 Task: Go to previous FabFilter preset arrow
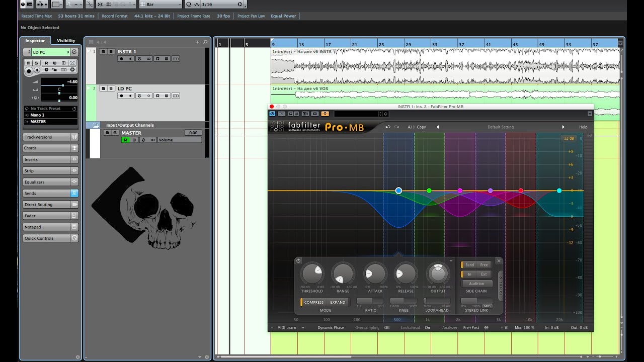point(438,127)
